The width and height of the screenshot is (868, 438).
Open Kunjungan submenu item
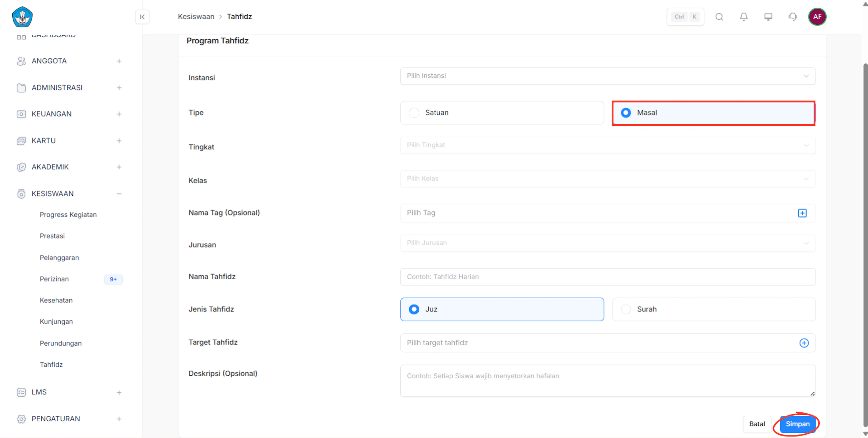(x=56, y=321)
